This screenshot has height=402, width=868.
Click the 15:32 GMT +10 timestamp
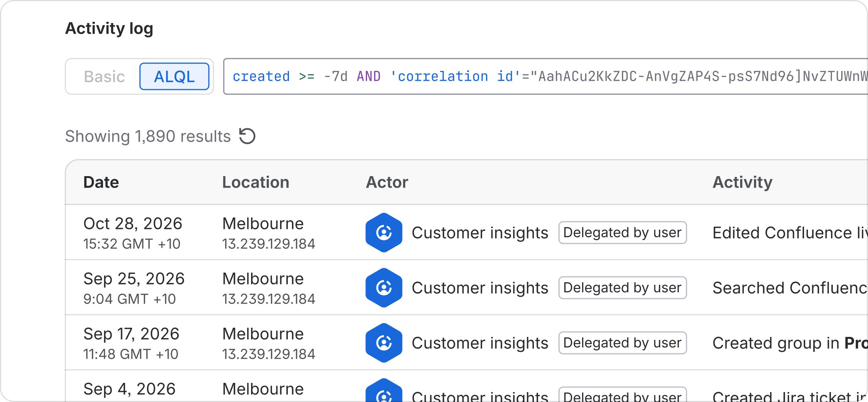pos(132,244)
